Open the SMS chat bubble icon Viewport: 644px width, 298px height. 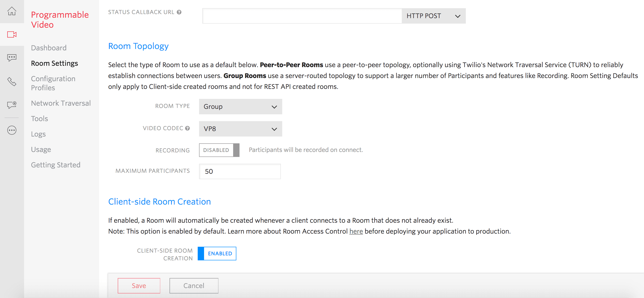[x=12, y=58]
